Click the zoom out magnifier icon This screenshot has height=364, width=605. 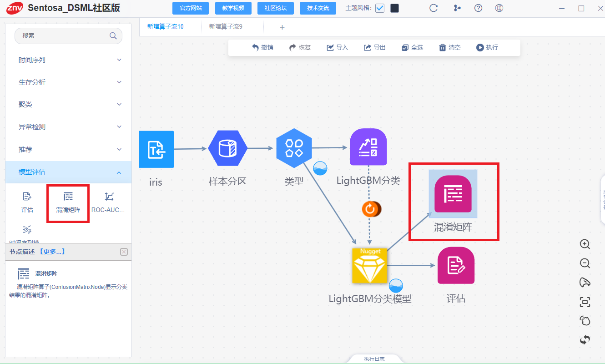pyautogui.click(x=585, y=263)
